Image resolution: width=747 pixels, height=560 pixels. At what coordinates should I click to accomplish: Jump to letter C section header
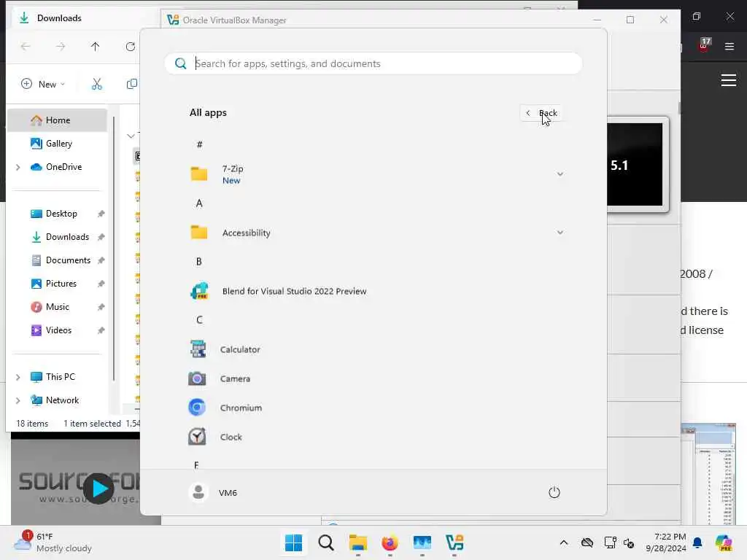[199, 319]
